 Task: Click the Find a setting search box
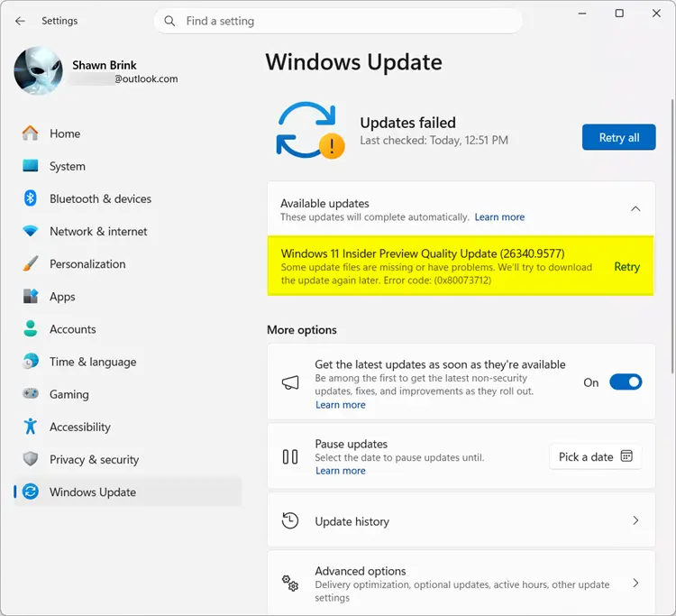[338, 21]
